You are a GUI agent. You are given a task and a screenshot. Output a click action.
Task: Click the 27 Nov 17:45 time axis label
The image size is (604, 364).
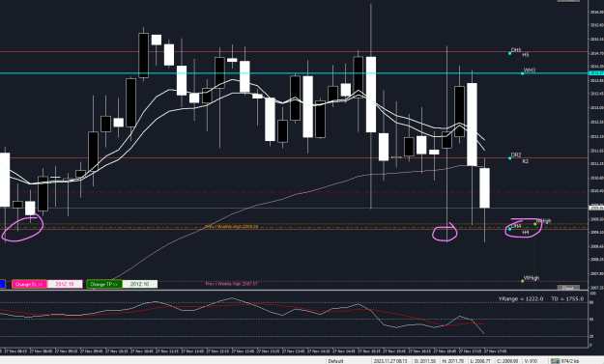(x=495, y=350)
